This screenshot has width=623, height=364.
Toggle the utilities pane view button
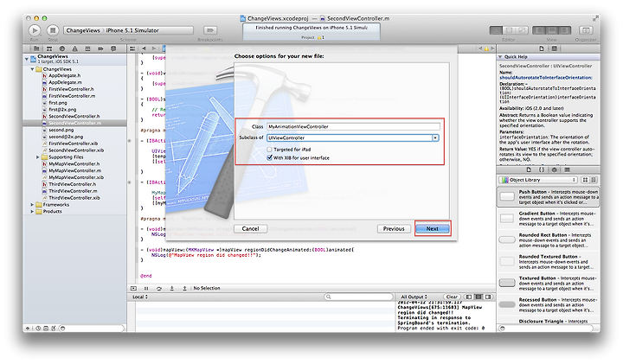pos(564,30)
